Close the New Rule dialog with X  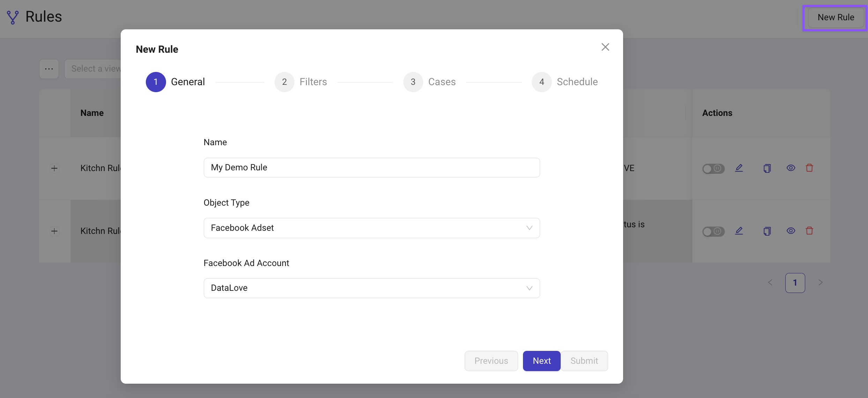coord(605,47)
